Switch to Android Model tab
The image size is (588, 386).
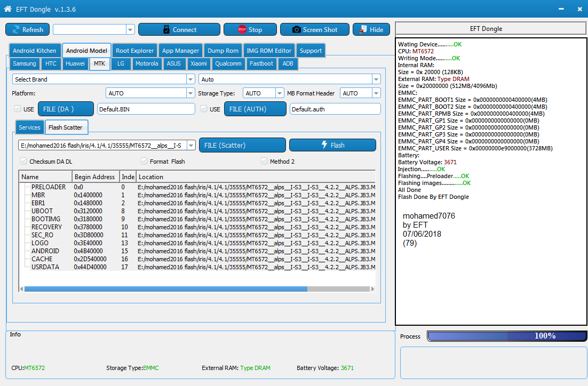86,51
